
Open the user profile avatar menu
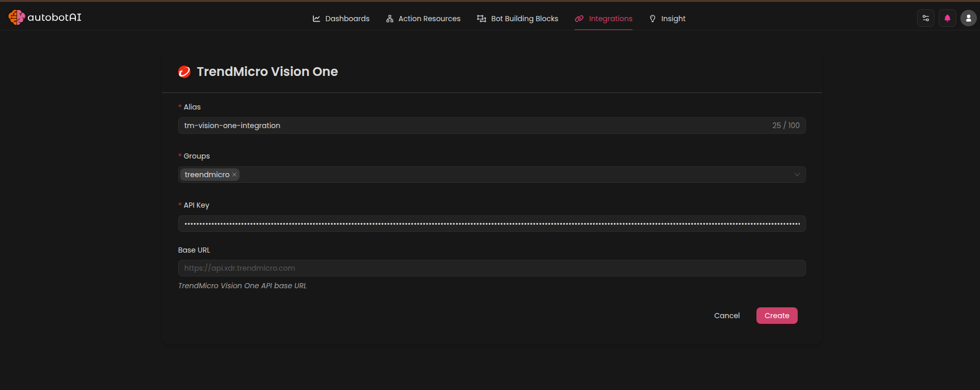pyautogui.click(x=969, y=18)
